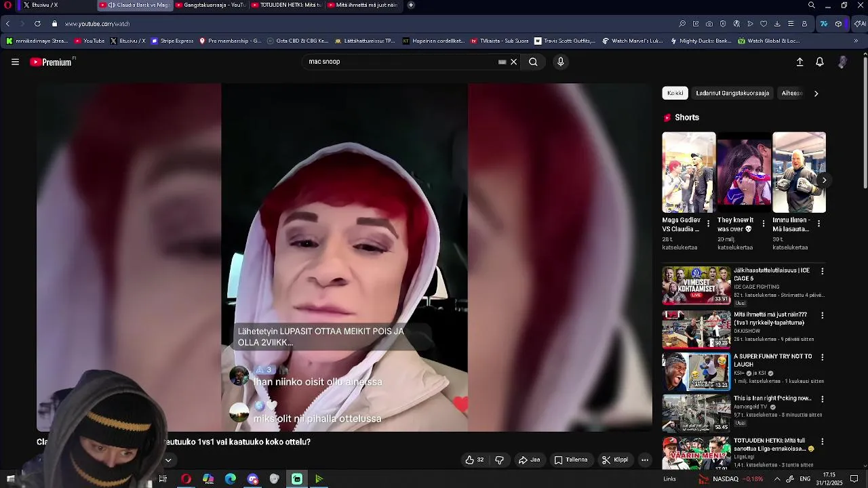Switch to 'Etusivu / X' browser tab
The width and height of the screenshot is (868, 488).
56,5
